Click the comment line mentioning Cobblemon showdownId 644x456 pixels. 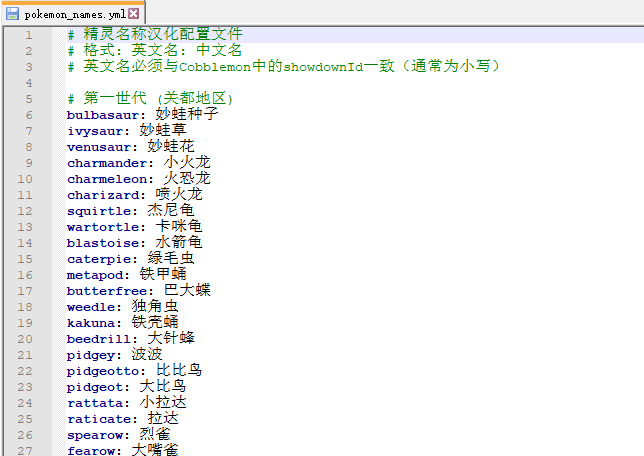[x=283, y=67]
